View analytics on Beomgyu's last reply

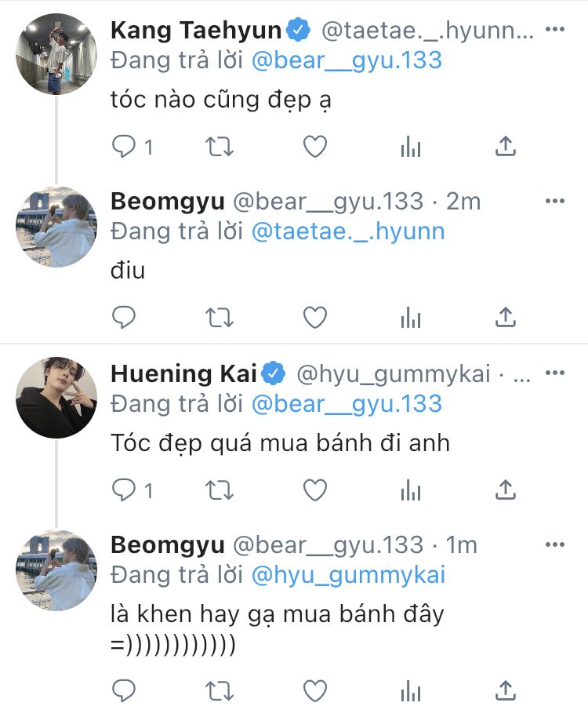(x=410, y=690)
